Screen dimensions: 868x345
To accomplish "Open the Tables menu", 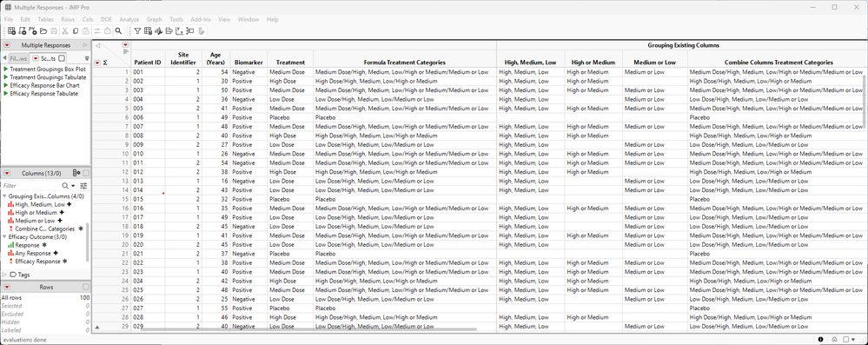I will point(45,19).
